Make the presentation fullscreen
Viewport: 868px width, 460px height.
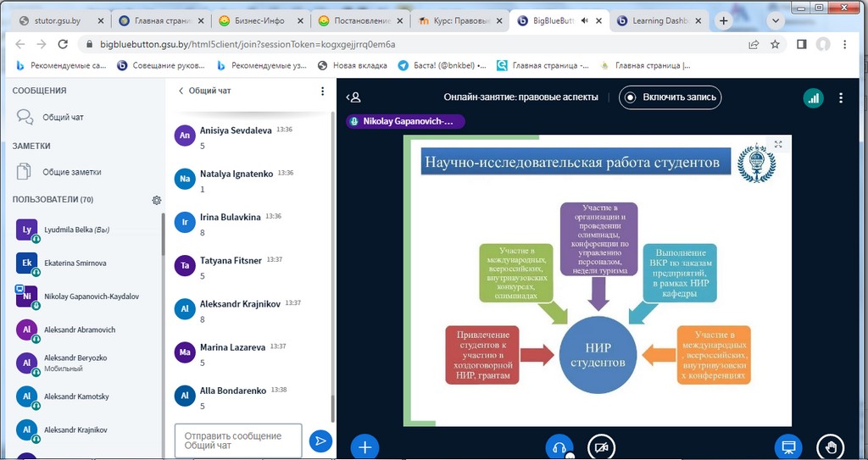(777, 145)
